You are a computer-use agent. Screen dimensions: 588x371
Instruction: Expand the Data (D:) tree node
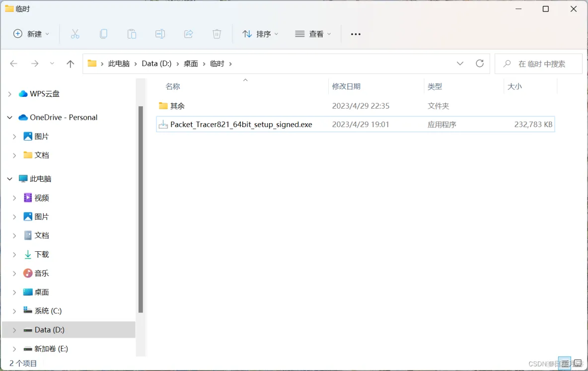tap(14, 330)
